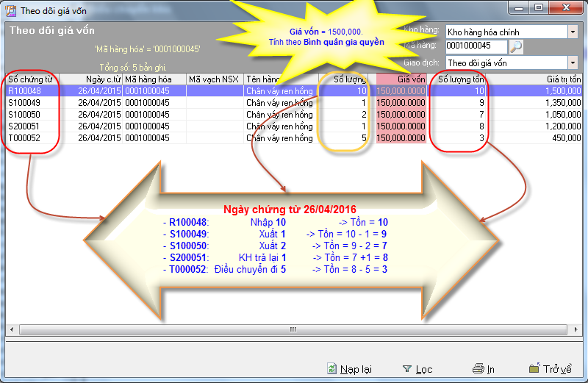Screen dimensions: 588x383
Task: Open the Kho hàng dropdown
Action: coord(573,32)
